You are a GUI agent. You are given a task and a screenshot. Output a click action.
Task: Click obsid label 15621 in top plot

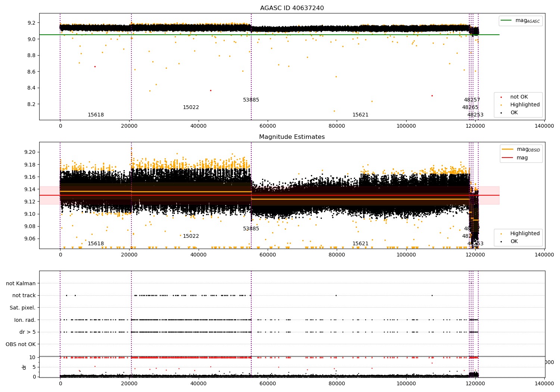[360, 115]
